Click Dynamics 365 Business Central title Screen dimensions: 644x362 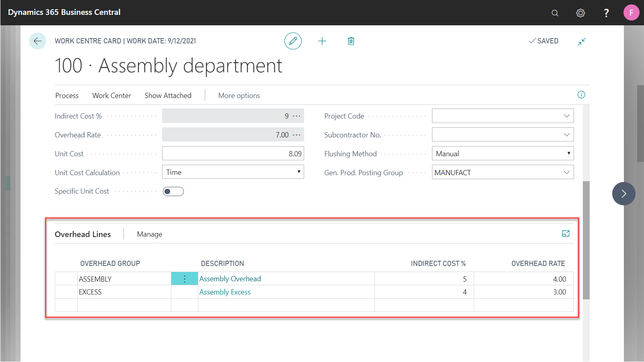[64, 12]
